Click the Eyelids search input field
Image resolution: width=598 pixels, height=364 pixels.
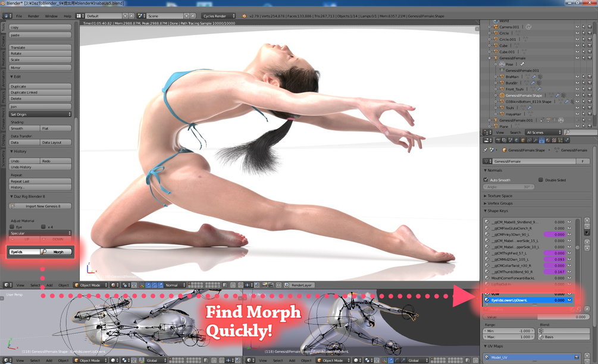24,252
